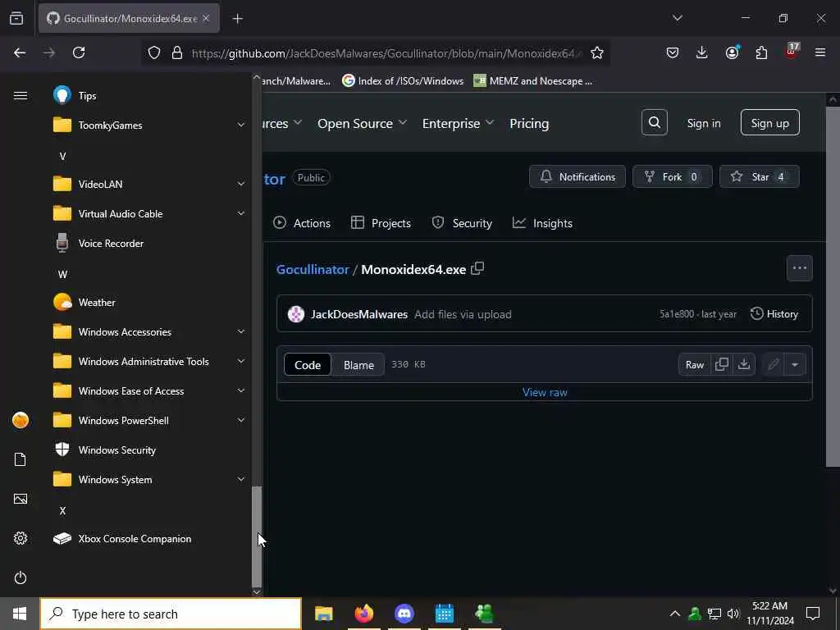Switch to Firefox in taskbar

pos(363,614)
